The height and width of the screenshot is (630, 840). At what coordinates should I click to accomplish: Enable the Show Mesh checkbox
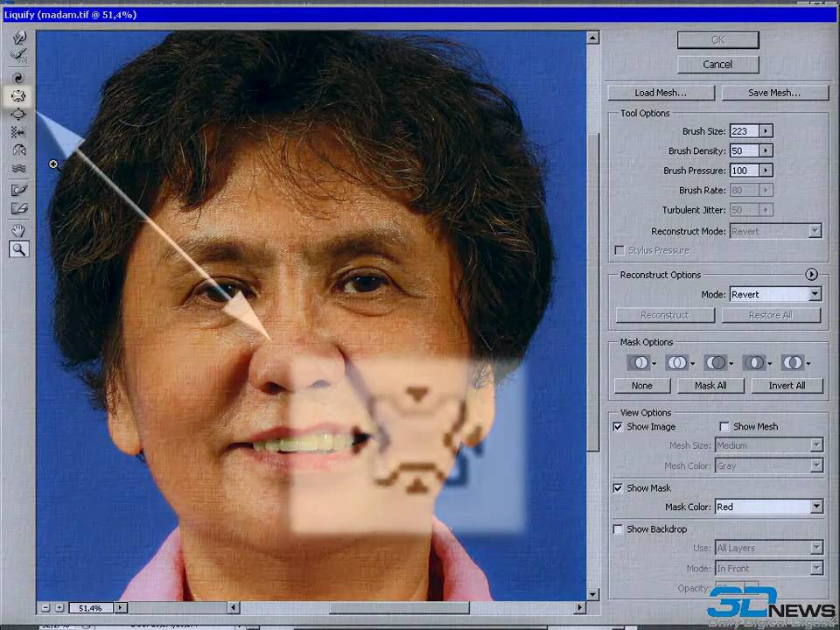pos(724,426)
